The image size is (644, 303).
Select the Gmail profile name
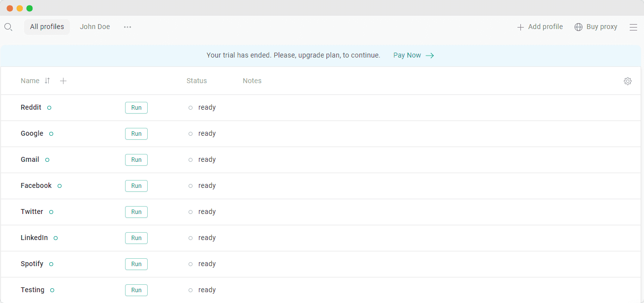click(30, 159)
